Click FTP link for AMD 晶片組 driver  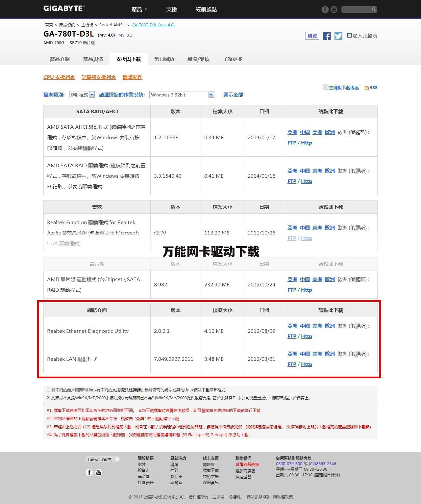(x=292, y=290)
